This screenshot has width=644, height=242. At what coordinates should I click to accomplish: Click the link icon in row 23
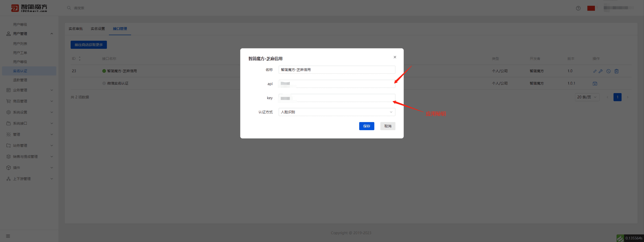tap(594, 71)
